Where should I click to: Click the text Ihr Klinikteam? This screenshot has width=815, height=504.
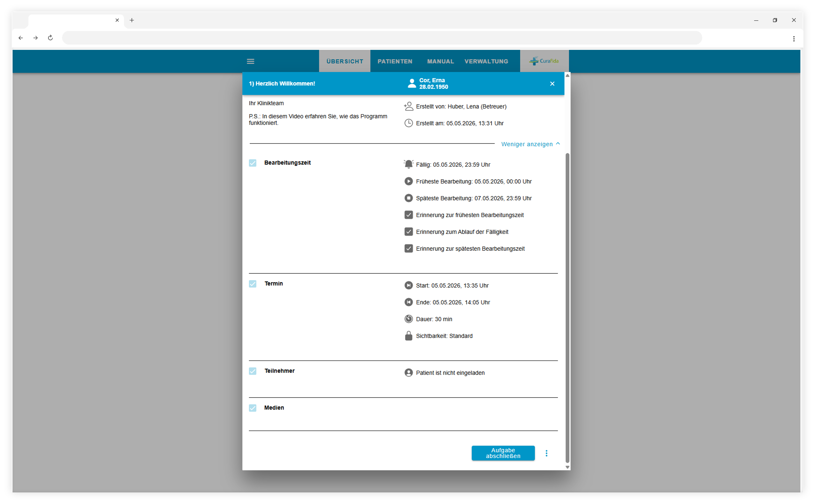pos(266,103)
